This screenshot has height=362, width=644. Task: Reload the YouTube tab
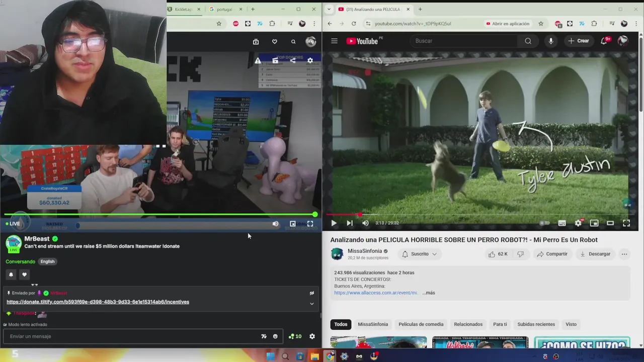[354, 24]
